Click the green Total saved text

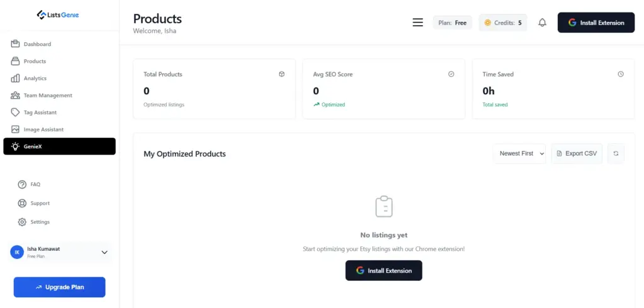click(495, 105)
